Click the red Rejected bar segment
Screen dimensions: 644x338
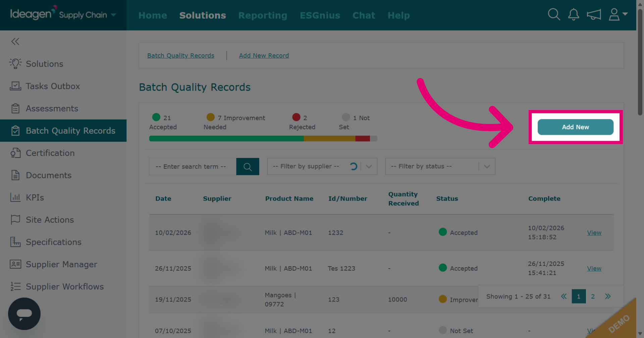point(363,138)
